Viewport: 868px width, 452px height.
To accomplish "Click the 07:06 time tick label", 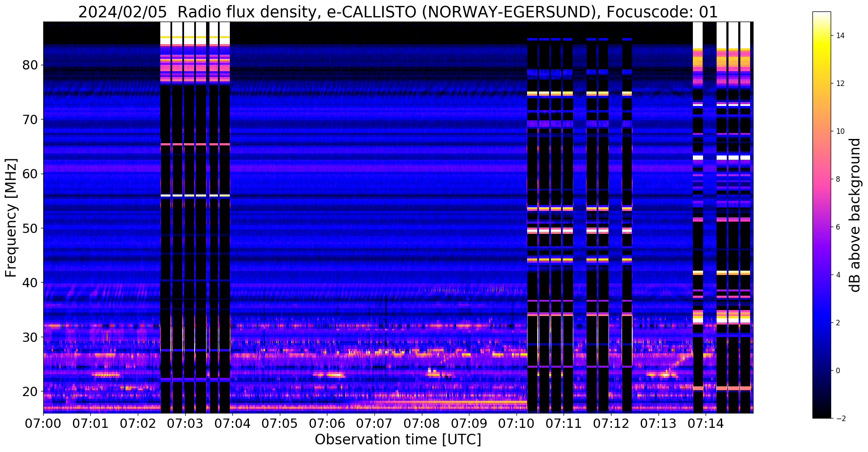I will [x=327, y=423].
